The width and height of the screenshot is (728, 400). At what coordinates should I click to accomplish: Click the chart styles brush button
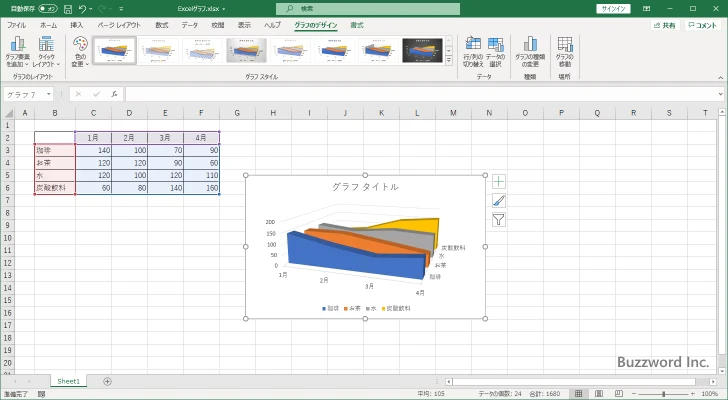tap(499, 200)
